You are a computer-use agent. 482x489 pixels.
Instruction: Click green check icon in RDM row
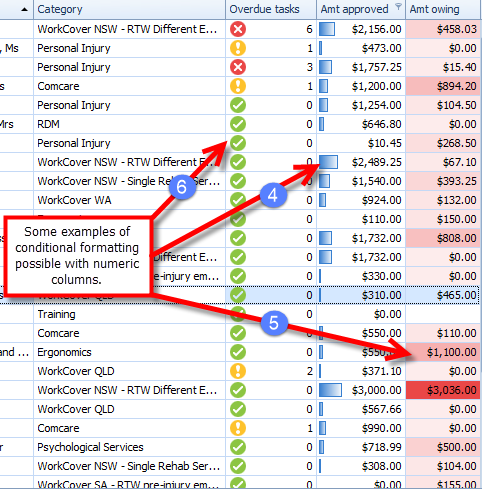pyautogui.click(x=238, y=124)
